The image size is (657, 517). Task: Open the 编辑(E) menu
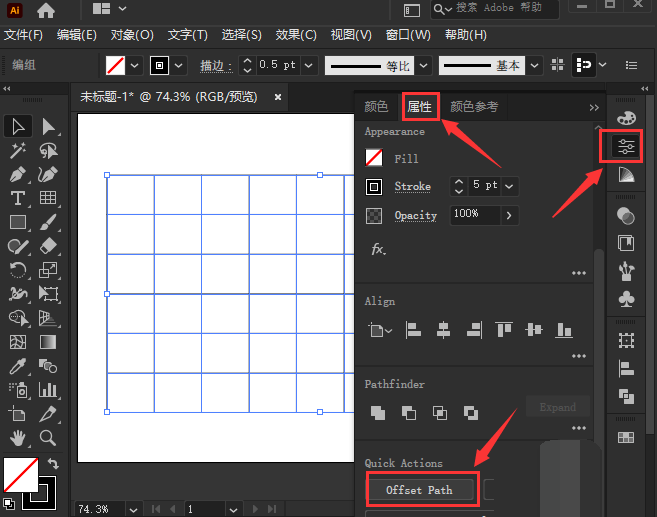click(x=77, y=35)
